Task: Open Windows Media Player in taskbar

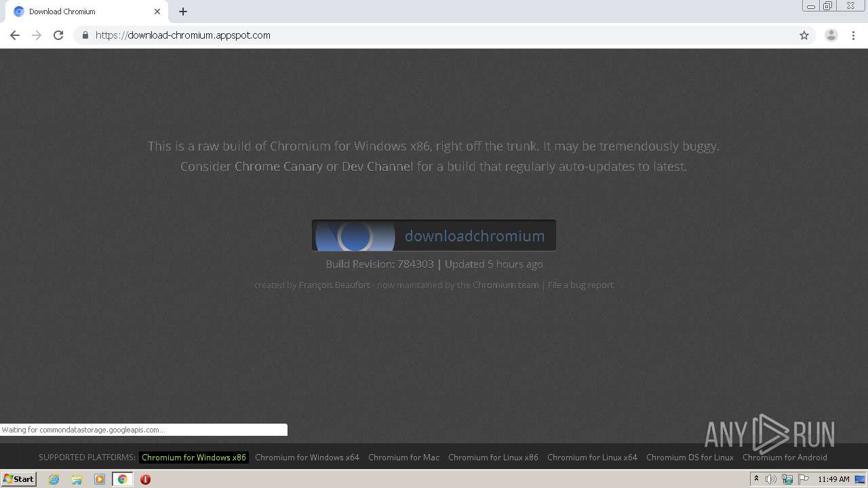Action: [x=100, y=479]
